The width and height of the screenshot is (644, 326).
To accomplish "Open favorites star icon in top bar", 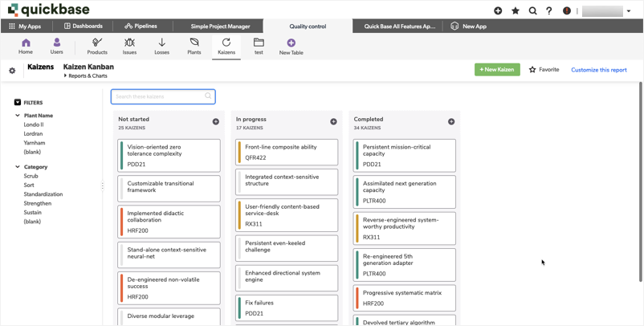I will pyautogui.click(x=515, y=11).
